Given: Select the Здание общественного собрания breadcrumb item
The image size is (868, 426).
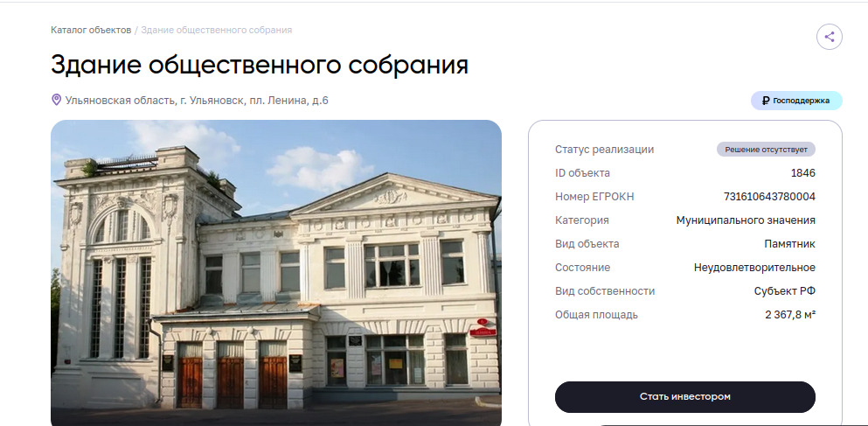Looking at the screenshot, I should coord(217,30).
